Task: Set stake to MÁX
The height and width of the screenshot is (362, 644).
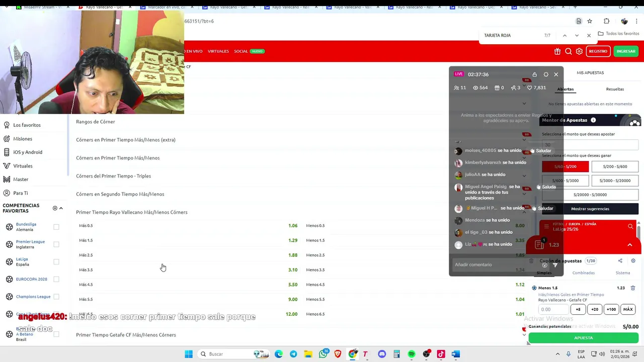Action: (x=628, y=310)
